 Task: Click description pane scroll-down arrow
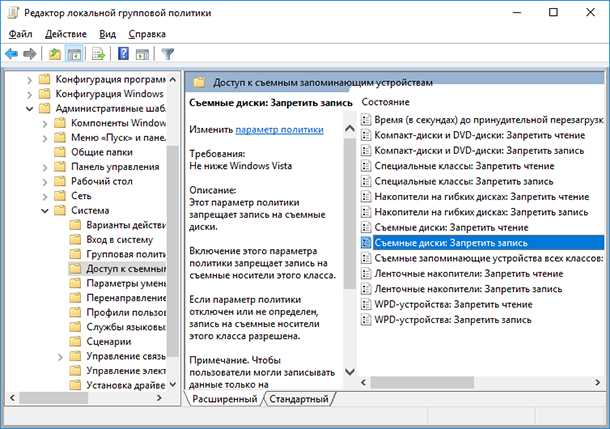(x=350, y=372)
